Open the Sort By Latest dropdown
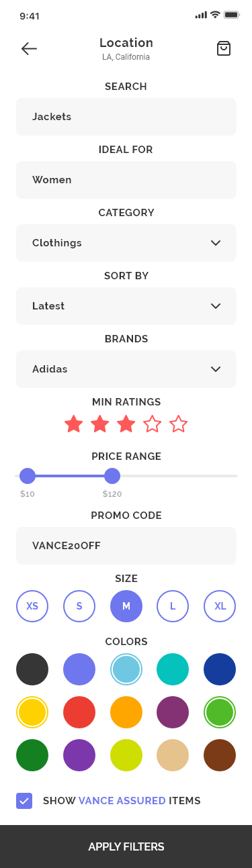Image resolution: width=252 pixels, height=868 pixels. click(x=126, y=306)
